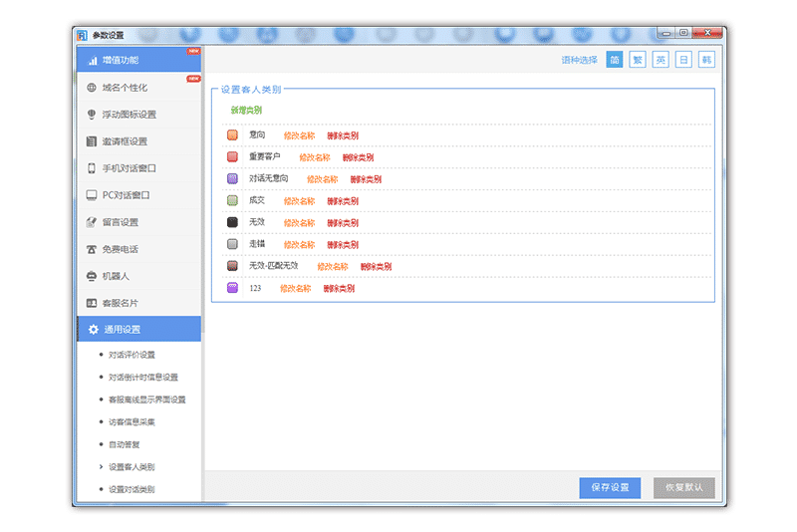
Task: Open 手机对话窗口 via its phone icon
Action: click(93, 168)
